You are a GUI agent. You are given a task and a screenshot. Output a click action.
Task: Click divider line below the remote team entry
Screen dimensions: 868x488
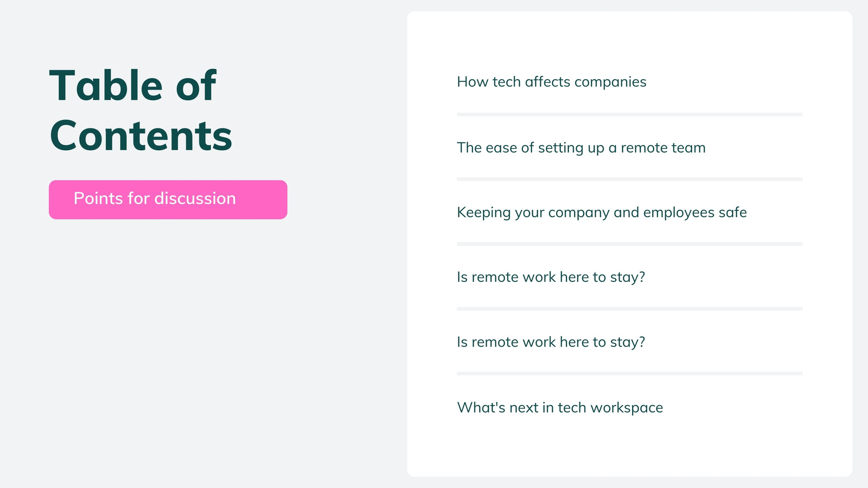630,179
